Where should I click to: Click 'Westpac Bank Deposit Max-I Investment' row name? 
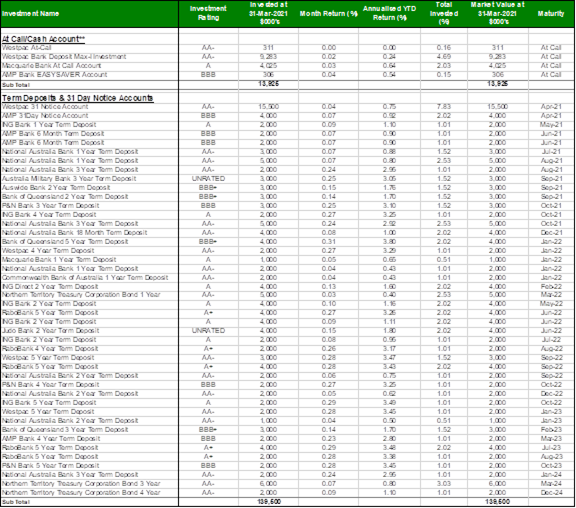(64, 57)
